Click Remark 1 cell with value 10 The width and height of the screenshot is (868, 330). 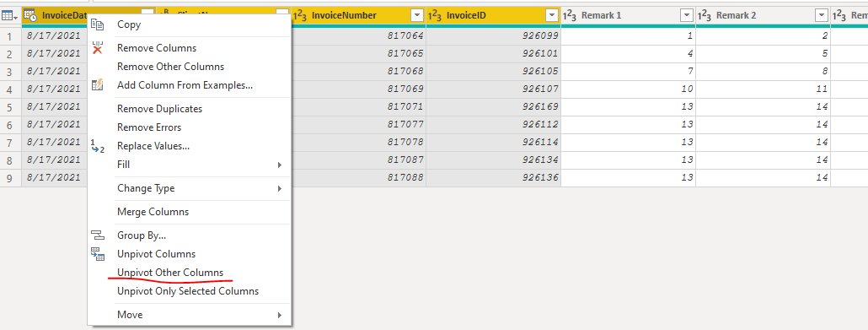pyautogui.click(x=629, y=89)
